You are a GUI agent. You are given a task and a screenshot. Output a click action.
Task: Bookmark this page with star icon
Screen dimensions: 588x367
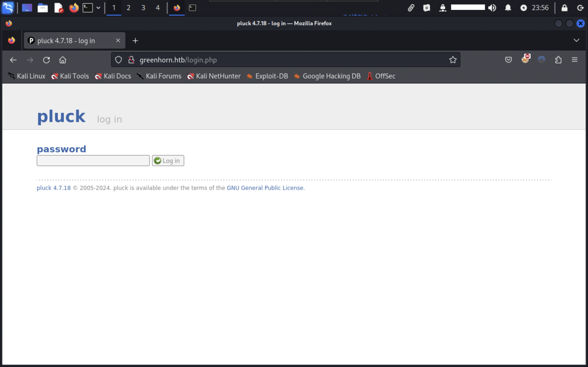[x=453, y=60]
